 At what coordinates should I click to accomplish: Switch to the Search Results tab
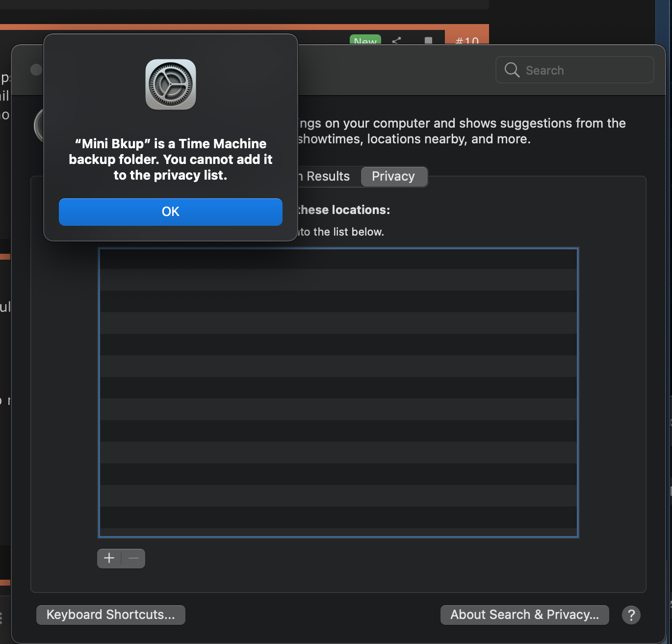tap(325, 176)
